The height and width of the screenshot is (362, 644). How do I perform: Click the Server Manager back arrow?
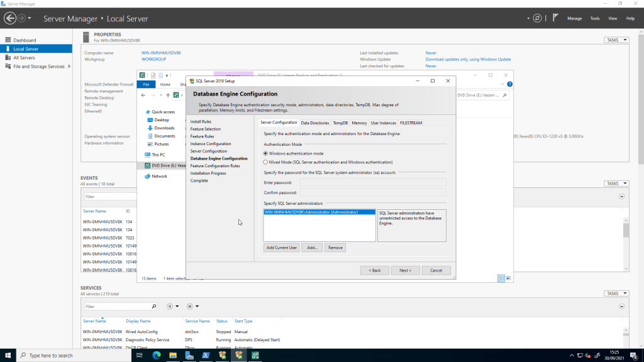pyautogui.click(x=9, y=18)
